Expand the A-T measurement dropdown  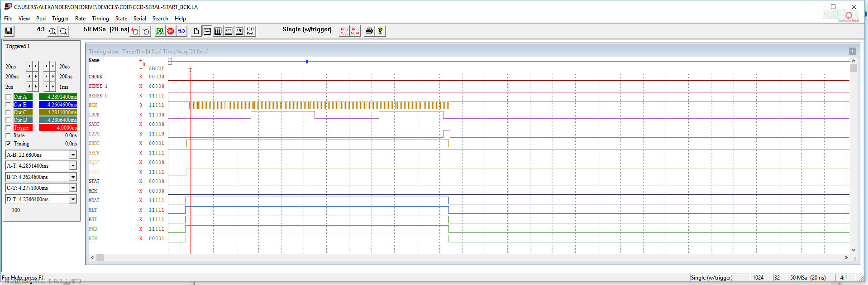(73, 166)
